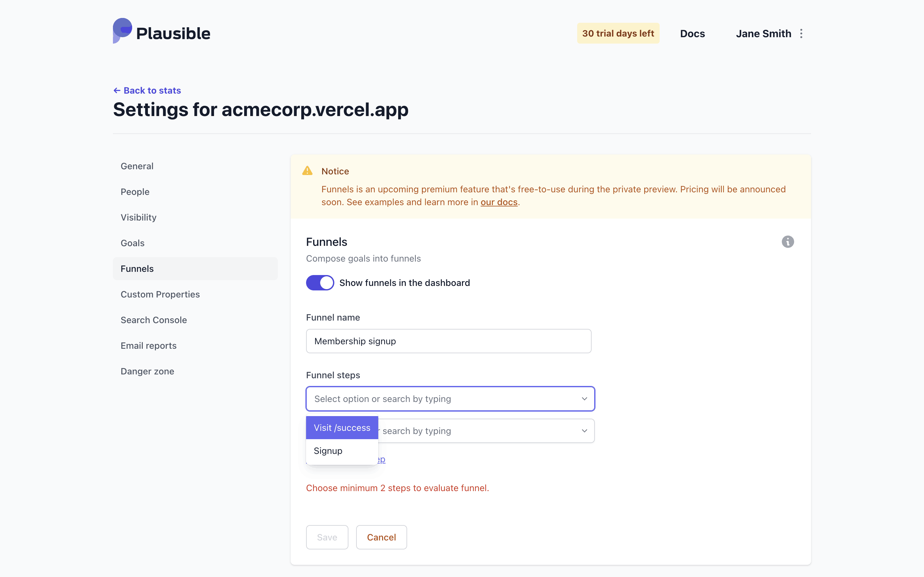
Task: Go to Custom Properties settings
Action: coord(160,294)
